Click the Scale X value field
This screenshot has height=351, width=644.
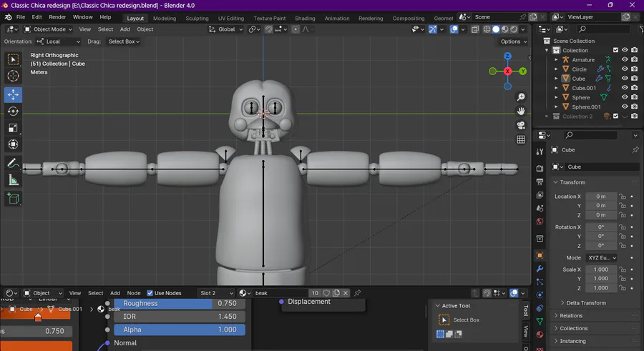pyautogui.click(x=601, y=270)
